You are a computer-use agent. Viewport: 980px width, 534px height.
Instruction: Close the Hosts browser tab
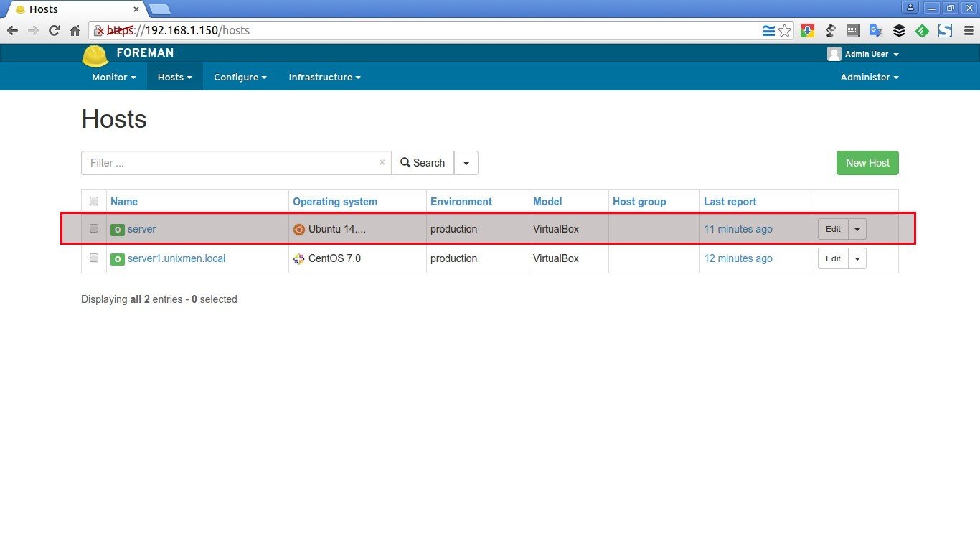point(136,9)
